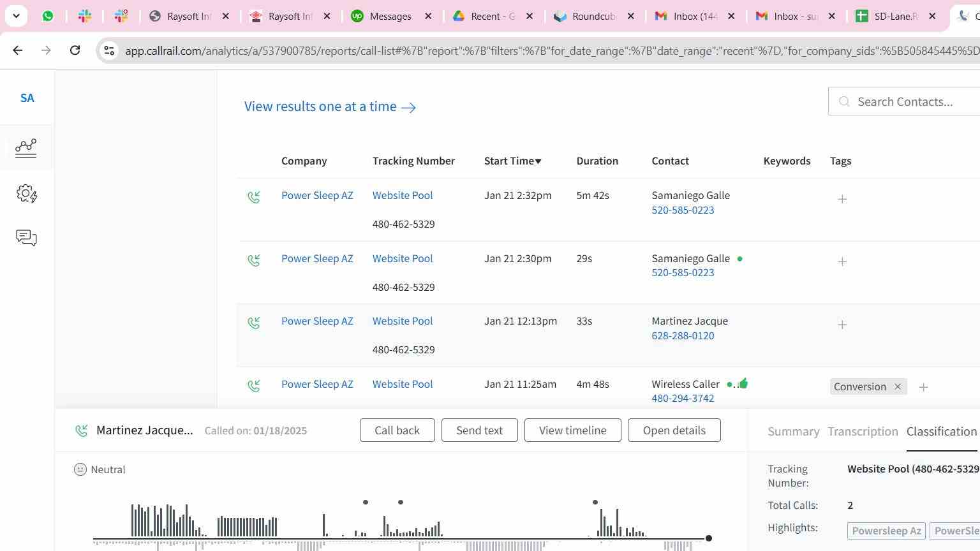
Task: Click inbound call icon for Jan 21 2:30pm row
Action: [254, 260]
